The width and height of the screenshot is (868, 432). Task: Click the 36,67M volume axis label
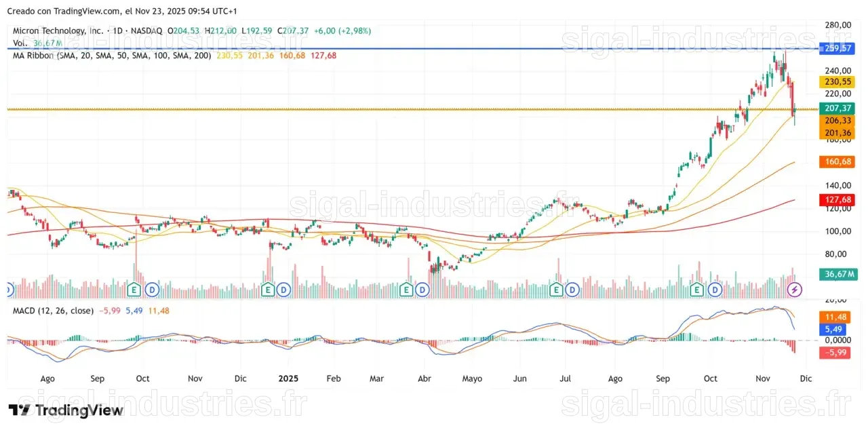pyautogui.click(x=838, y=274)
